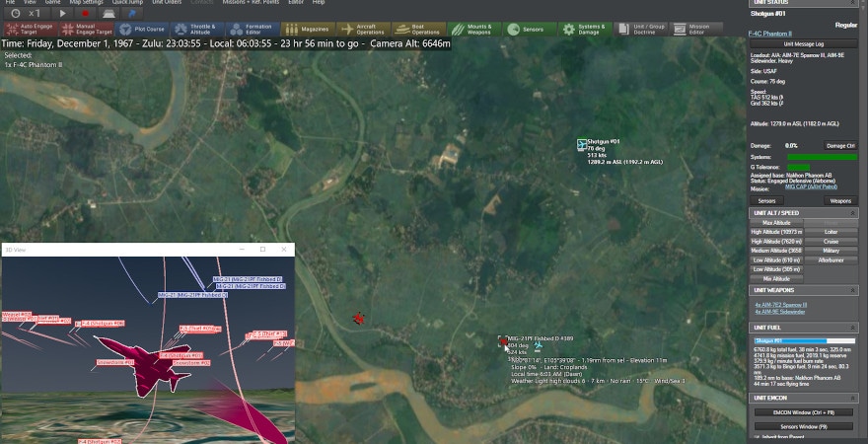This screenshot has width=868, height=444.
Task: Open Missions + Ref. Points menu
Action: coord(252,2)
